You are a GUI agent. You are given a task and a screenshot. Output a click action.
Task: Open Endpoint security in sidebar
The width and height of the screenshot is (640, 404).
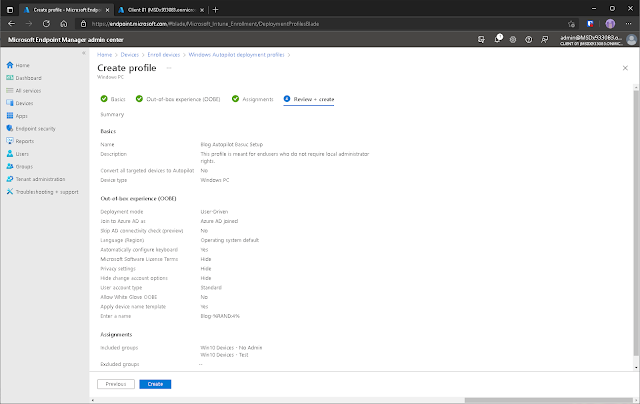click(31, 129)
